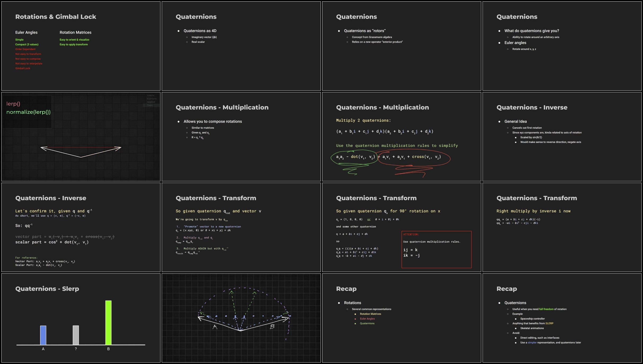Click the 'Not easy to interpolate' line

click(29, 64)
